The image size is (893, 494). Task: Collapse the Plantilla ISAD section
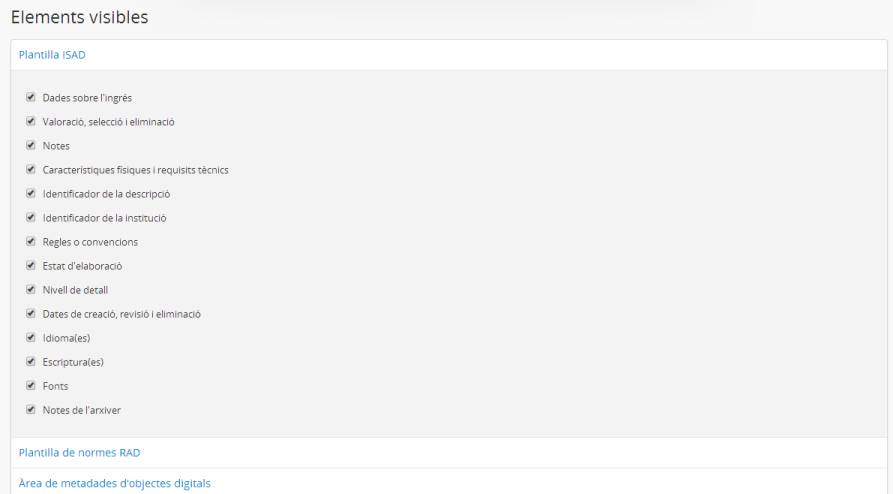point(52,55)
